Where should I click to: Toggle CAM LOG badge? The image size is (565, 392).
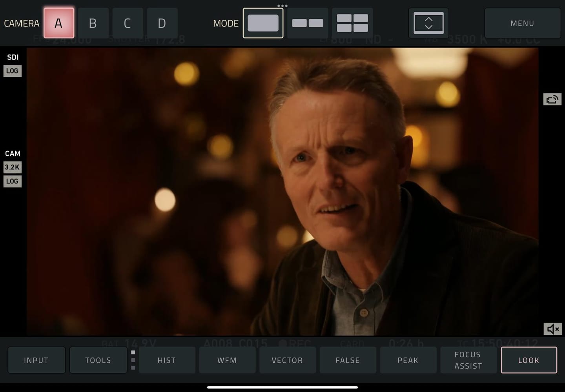click(x=12, y=181)
